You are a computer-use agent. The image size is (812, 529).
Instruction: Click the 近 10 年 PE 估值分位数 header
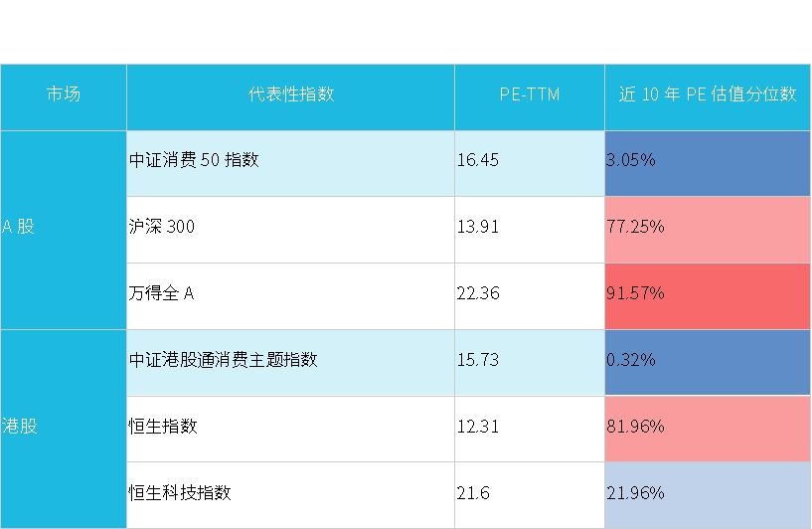pyautogui.click(x=707, y=95)
